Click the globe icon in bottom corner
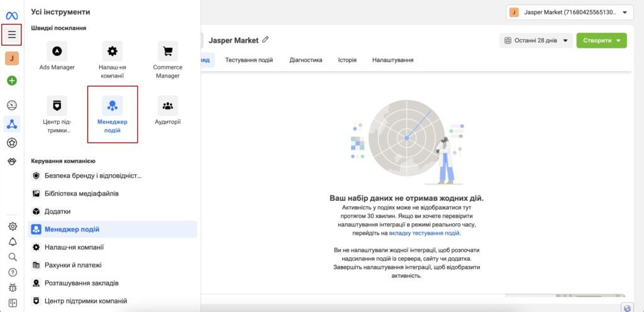Viewport: 644px width, 312px height. pyautogui.click(x=627, y=308)
